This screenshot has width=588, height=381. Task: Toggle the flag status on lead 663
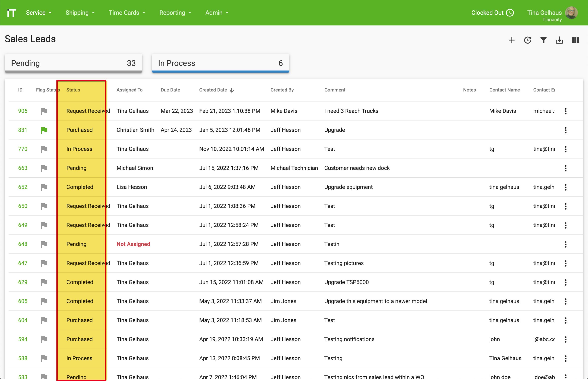point(44,168)
